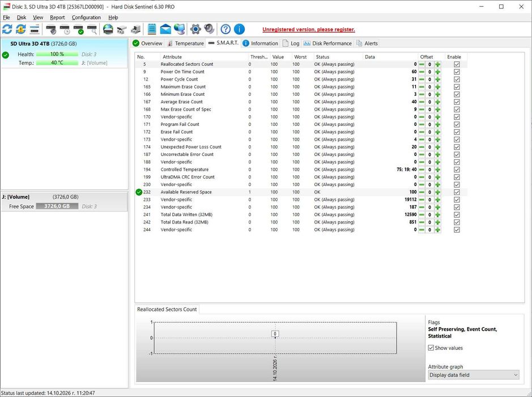
Task: Open the Information tab
Action: tap(260, 44)
